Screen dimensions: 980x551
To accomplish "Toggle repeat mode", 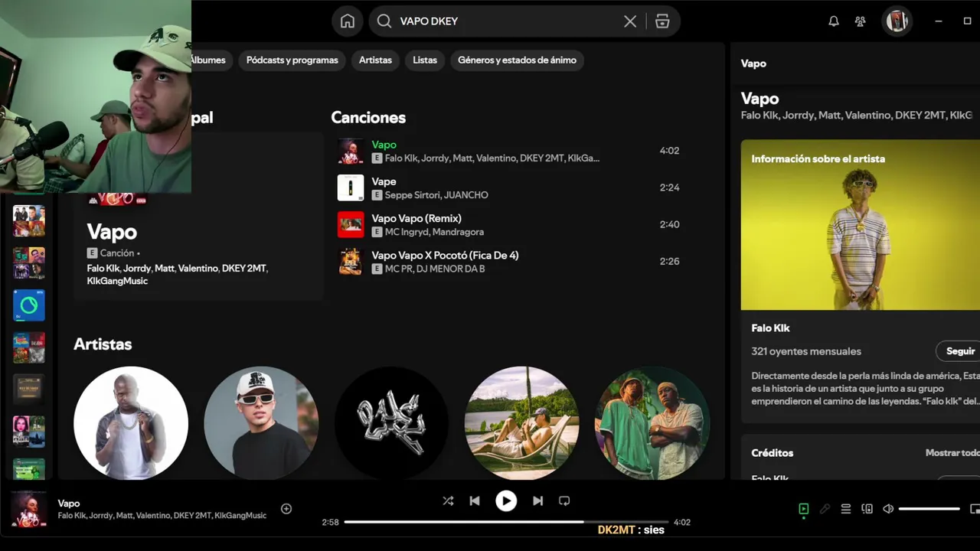I will (x=564, y=500).
